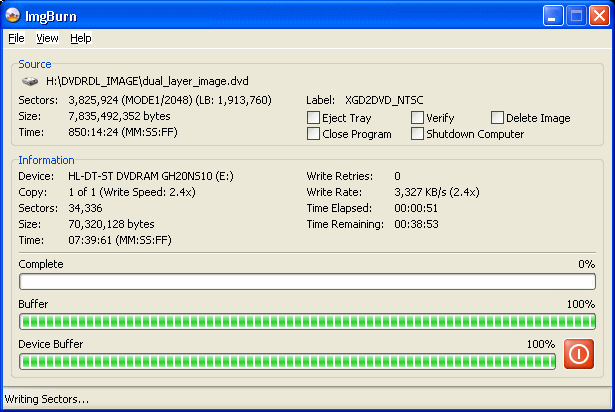Click the Complete progress bar
The width and height of the screenshot is (615, 412).
[308, 282]
